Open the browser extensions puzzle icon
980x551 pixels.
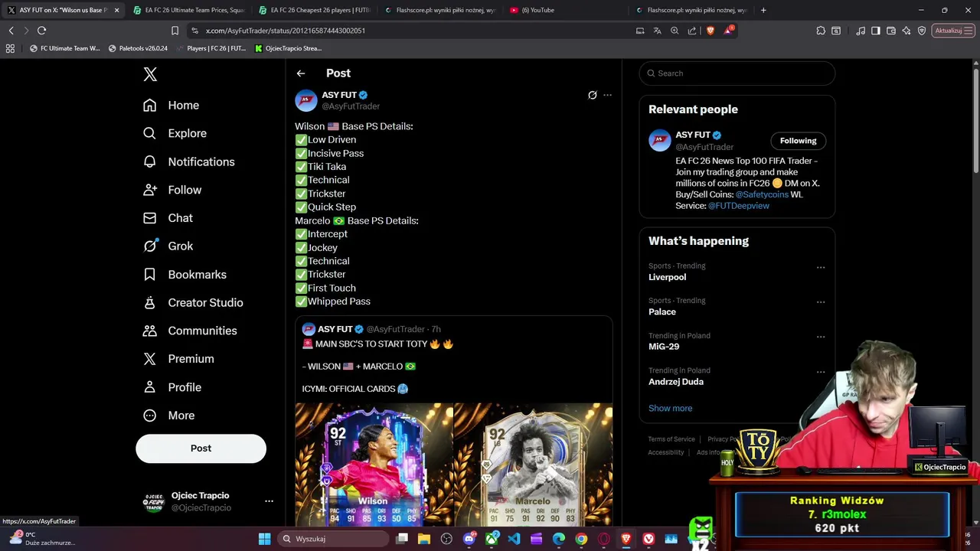tap(821, 31)
